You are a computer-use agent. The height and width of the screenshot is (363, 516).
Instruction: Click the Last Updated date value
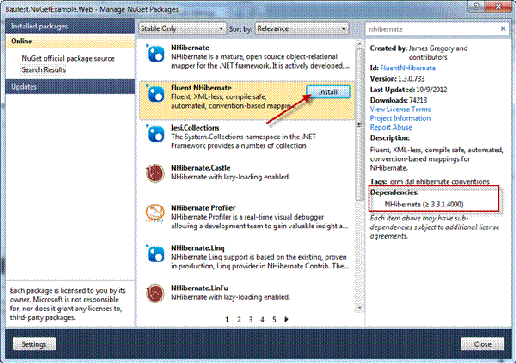[431, 90]
